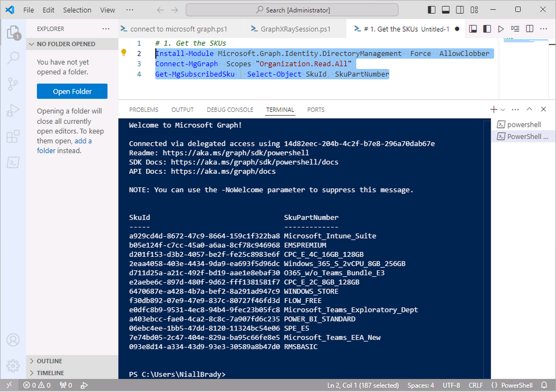Viewport: 556px width, 392px height.
Task: Switch to the DEBUG CONSOLE tab
Action: (x=230, y=110)
